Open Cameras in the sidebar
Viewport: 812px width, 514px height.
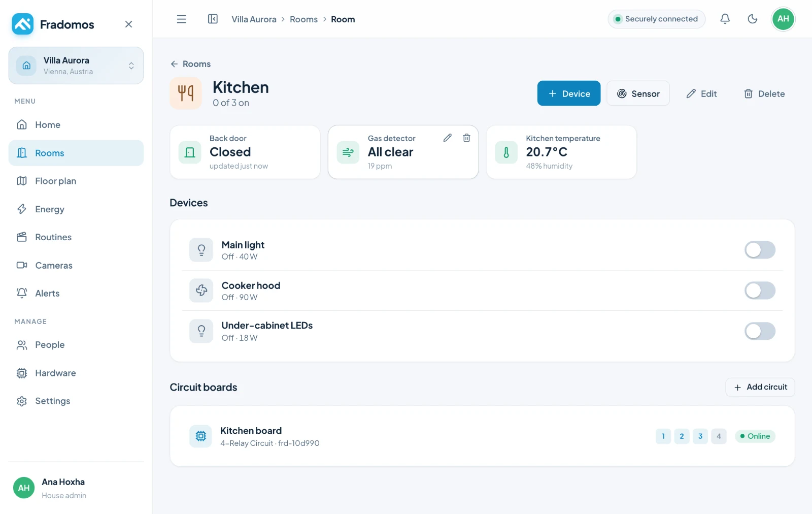click(x=76, y=266)
